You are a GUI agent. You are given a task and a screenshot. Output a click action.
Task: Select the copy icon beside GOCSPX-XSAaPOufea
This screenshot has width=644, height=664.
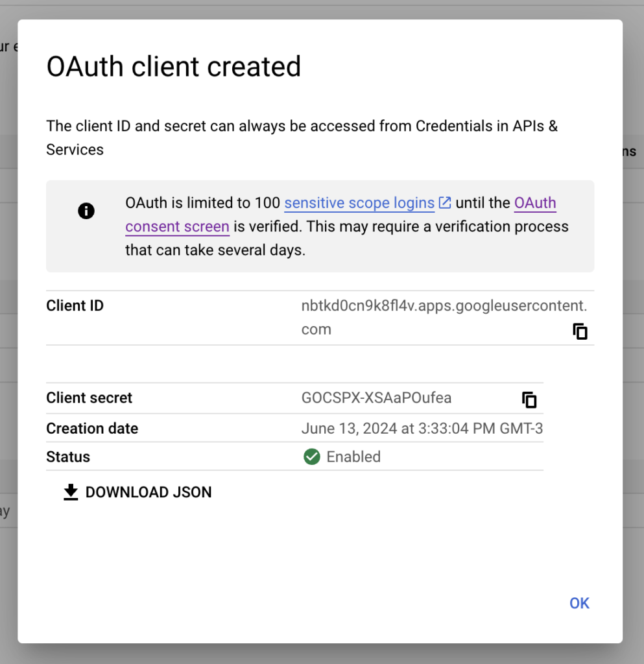click(530, 399)
